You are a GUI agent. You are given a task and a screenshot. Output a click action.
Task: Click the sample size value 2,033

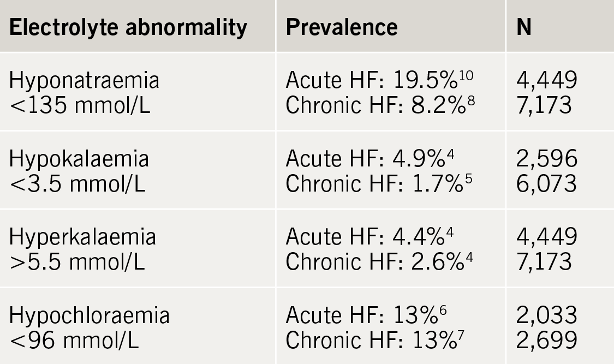click(x=546, y=317)
